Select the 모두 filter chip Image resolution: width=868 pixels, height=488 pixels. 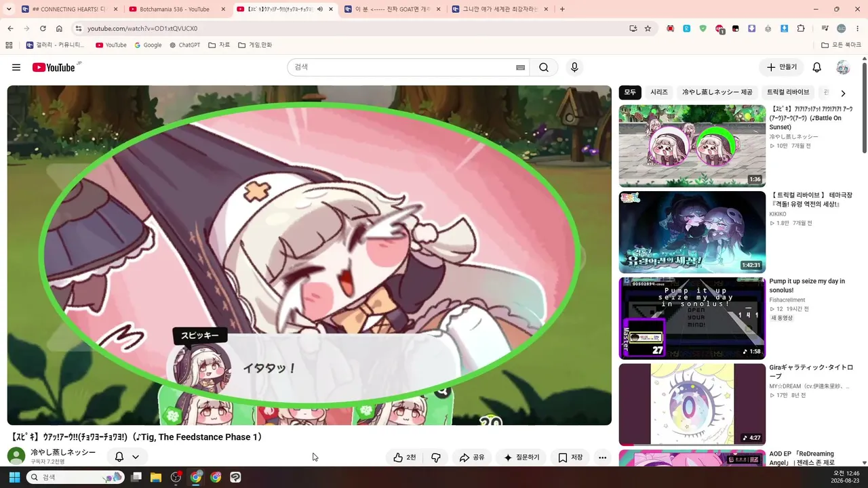[630, 92]
